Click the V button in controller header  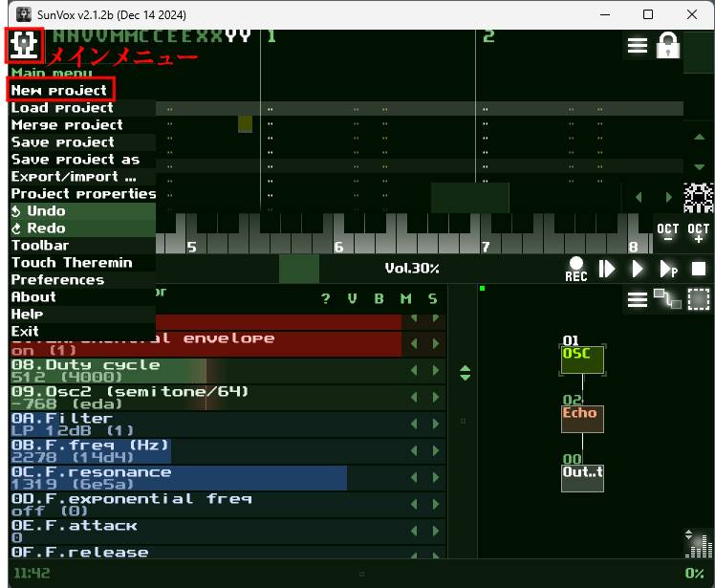pos(352,299)
